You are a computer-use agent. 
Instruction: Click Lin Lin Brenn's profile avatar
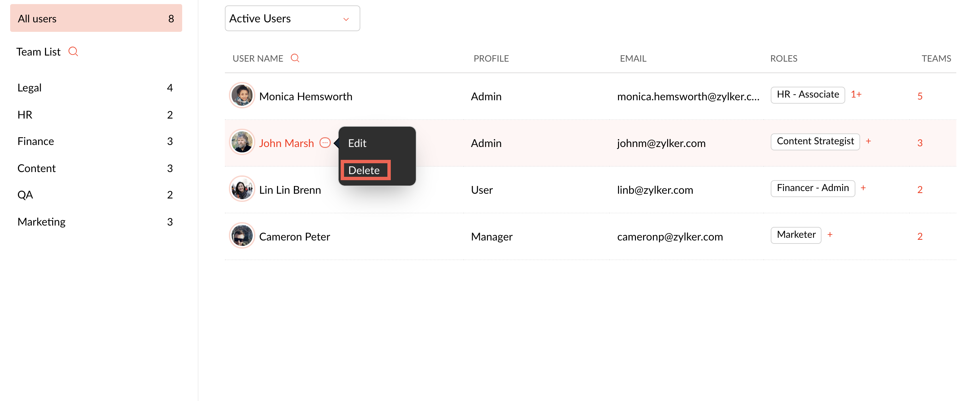click(241, 189)
